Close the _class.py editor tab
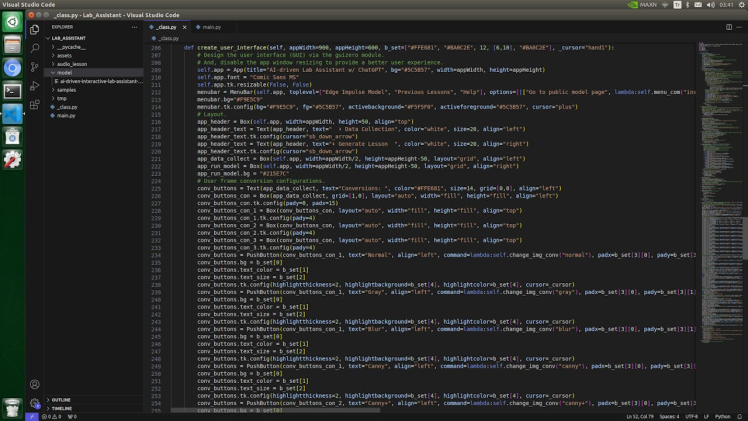 [x=185, y=27]
